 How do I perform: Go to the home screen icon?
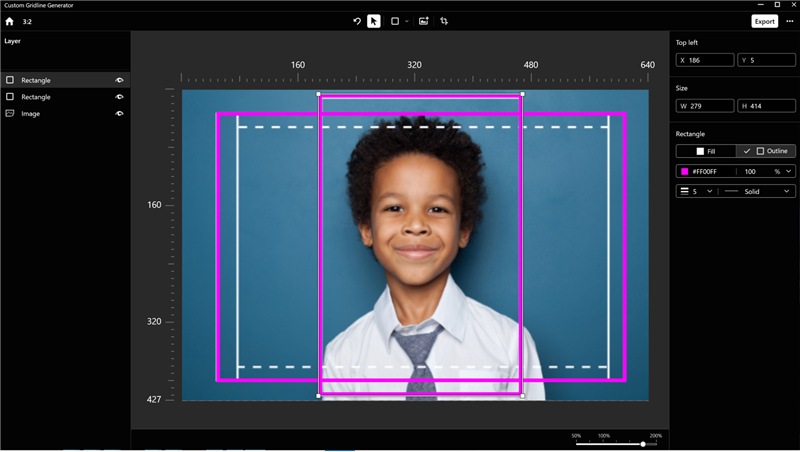click(x=10, y=21)
